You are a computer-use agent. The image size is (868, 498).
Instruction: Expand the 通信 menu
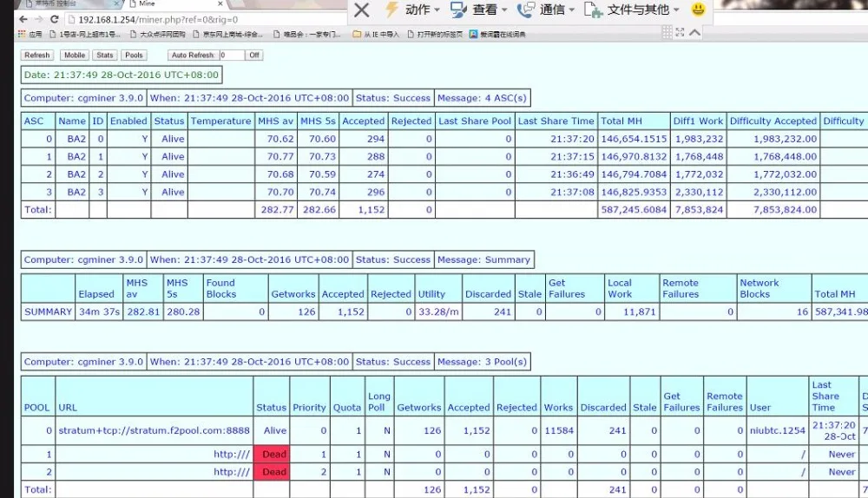545,10
